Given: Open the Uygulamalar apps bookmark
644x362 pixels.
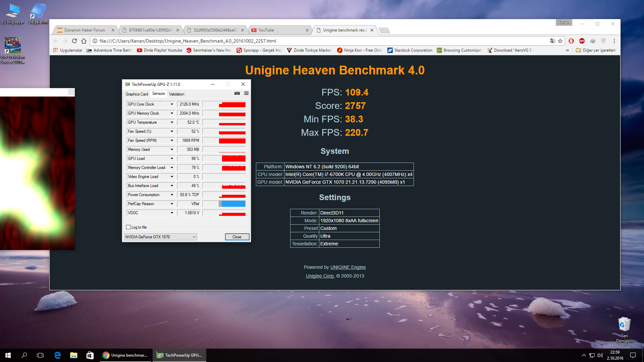Looking at the screenshot, I should click(68, 50).
